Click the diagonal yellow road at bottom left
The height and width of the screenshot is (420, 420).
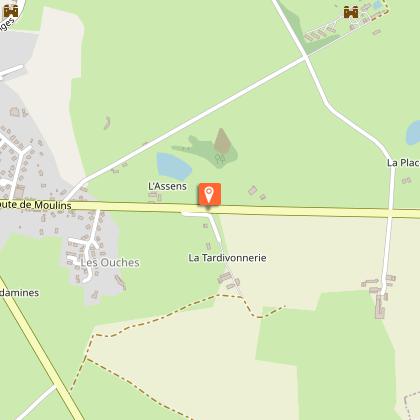tap(40, 348)
